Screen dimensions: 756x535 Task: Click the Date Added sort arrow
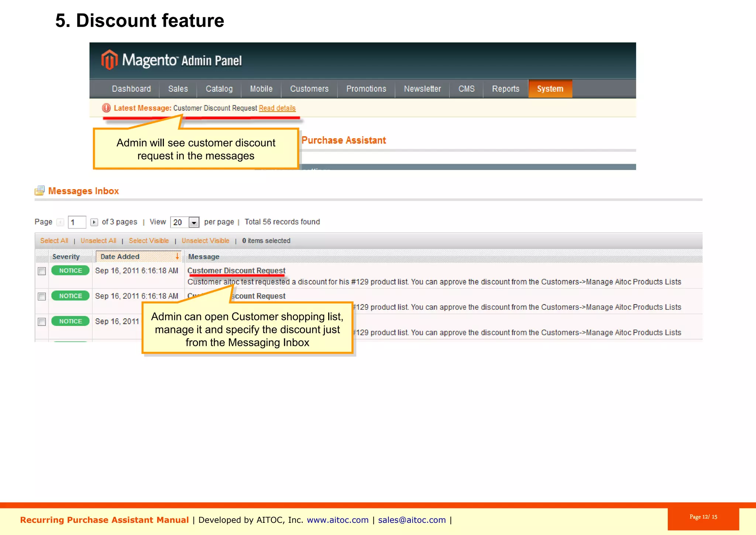(x=177, y=256)
